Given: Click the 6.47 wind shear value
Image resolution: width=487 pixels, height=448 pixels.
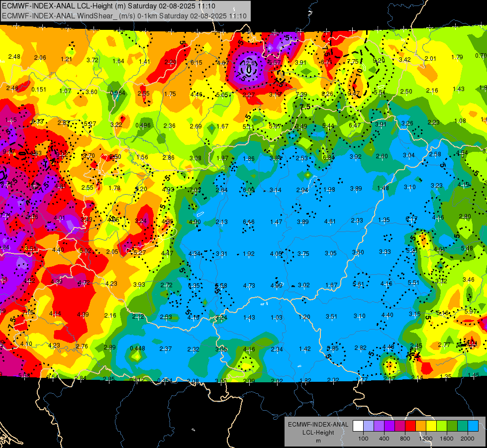Looking at the screenshot, I should point(355,125).
